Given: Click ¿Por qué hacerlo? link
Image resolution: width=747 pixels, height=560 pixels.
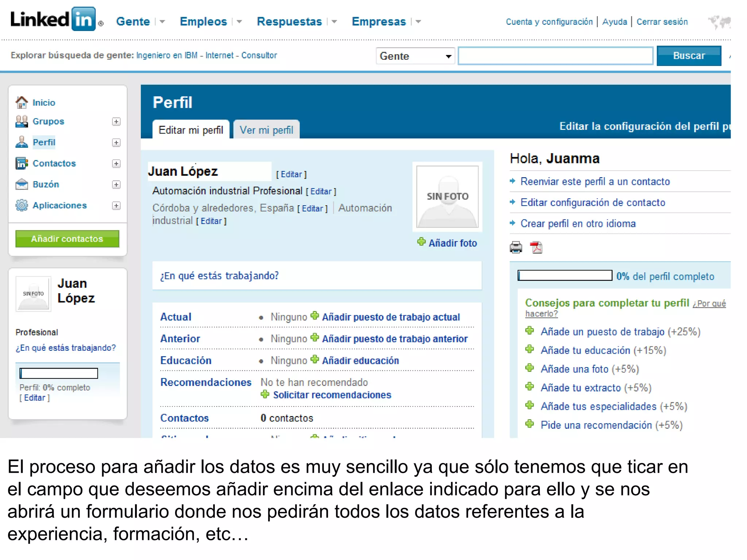Looking at the screenshot, I should pyautogui.click(x=625, y=308).
